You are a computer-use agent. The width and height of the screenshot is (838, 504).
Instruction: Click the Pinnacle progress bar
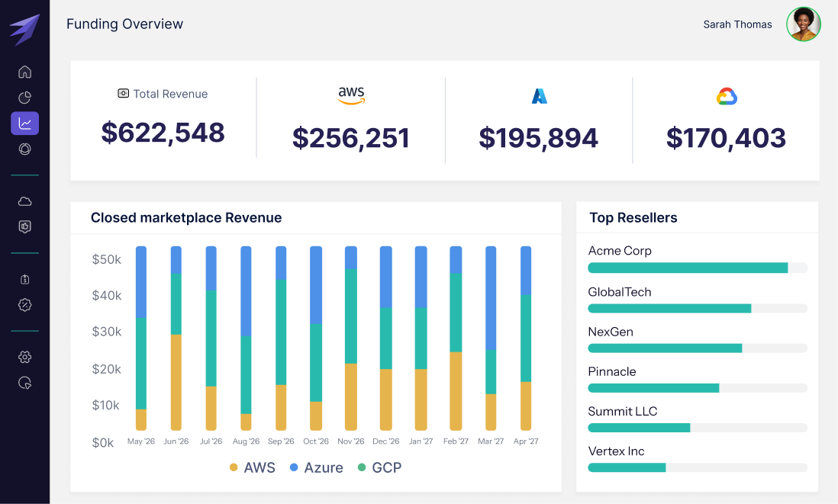(x=698, y=388)
